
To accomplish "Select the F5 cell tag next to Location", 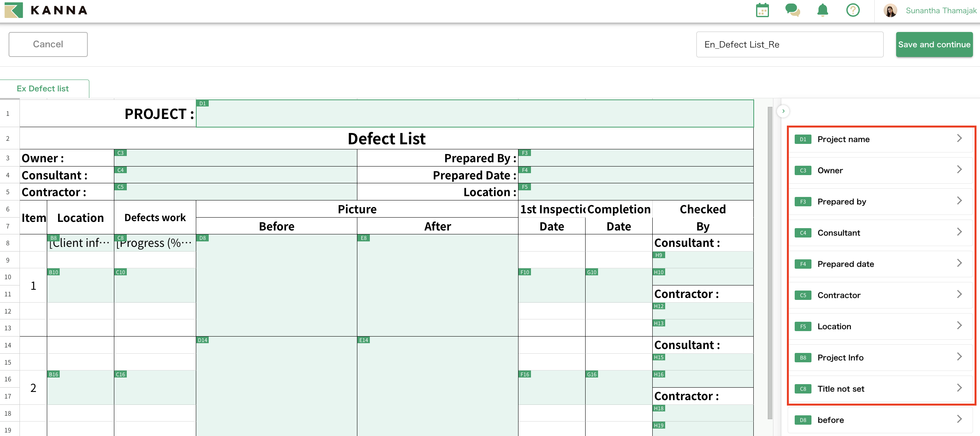I will 526,187.
